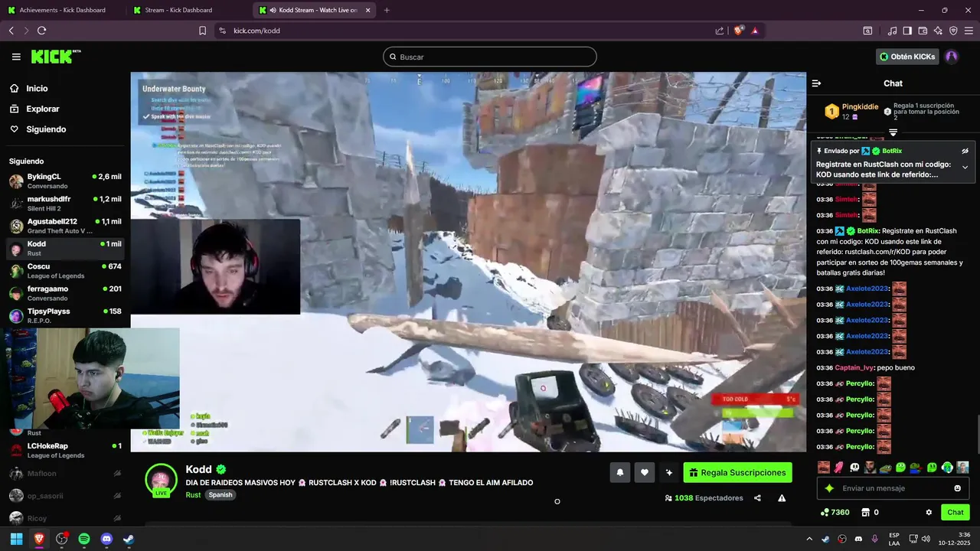The height and width of the screenshot is (551, 980).
Task: Open the Kick hamburger sidebar menu
Action: click(x=16, y=57)
